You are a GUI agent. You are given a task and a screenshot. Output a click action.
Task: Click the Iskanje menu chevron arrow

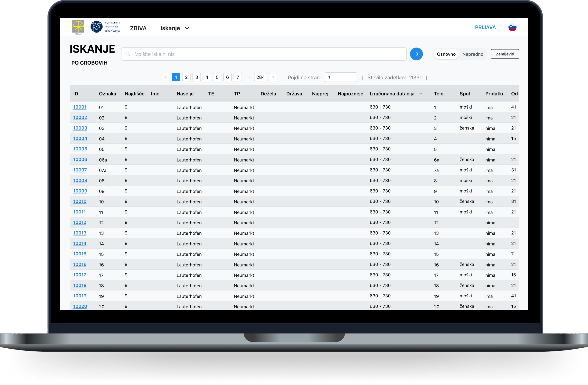click(187, 28)
